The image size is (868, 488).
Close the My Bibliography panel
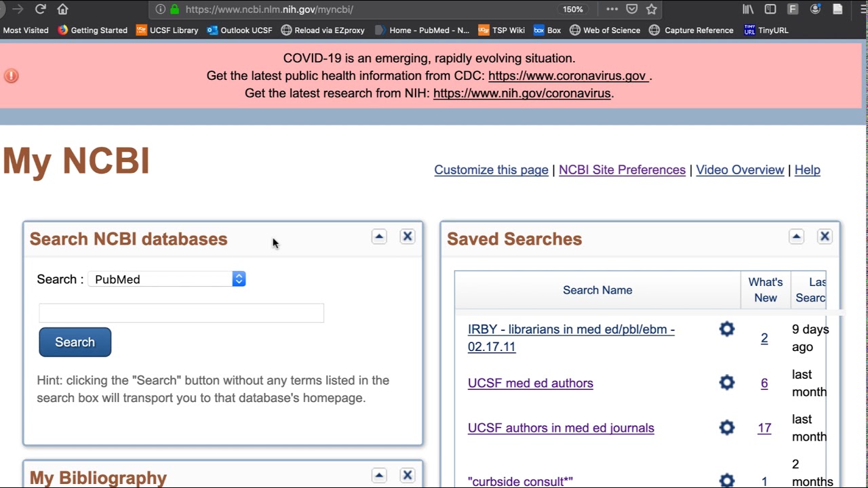(x=407, y=475)
